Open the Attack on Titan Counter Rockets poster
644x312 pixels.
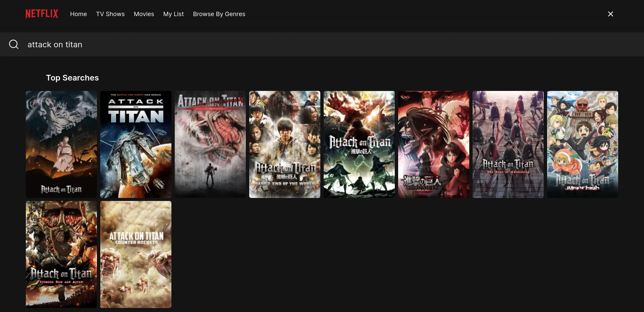click(x=136, y=254)
